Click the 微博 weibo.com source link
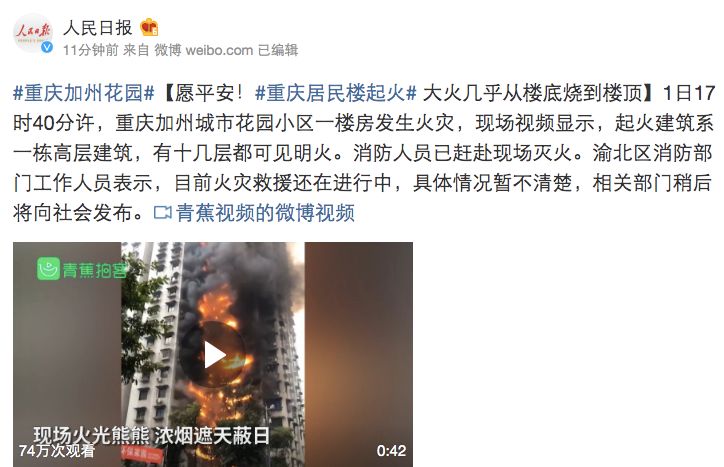Screen dimensions: 724x467 click(x=204, y=50)
